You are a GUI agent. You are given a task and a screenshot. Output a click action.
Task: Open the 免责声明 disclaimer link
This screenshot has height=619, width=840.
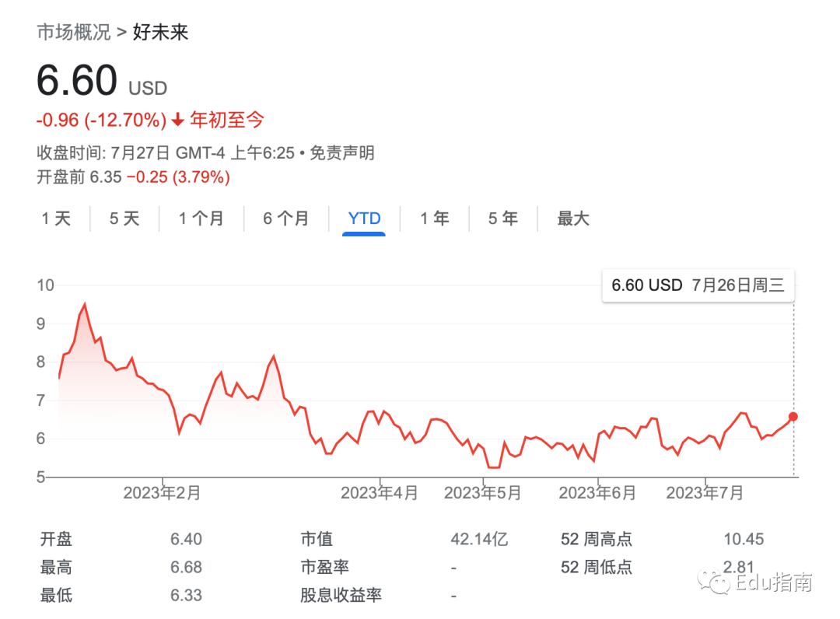point(341,153)
